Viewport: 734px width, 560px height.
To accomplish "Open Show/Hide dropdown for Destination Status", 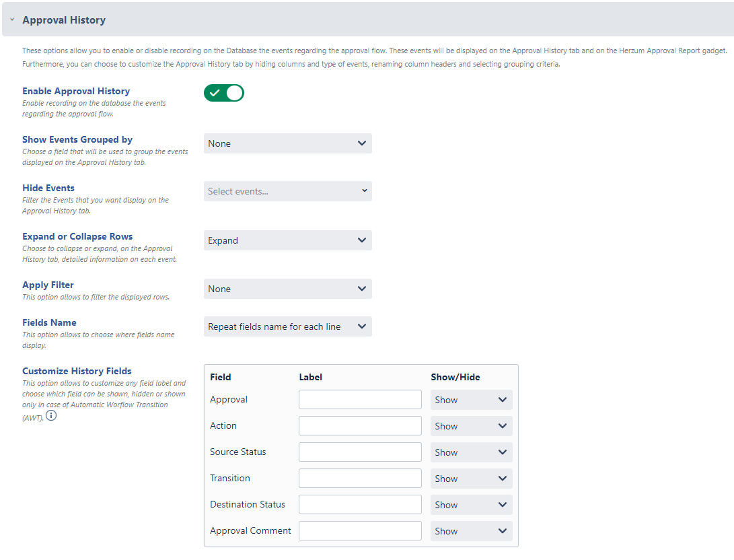I will pyautogui.click(x=471, y=505).
